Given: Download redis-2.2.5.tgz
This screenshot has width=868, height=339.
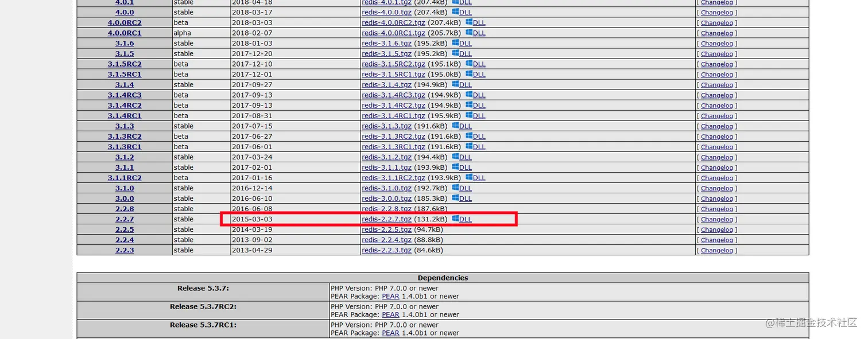Looking at the screenshot, I should [386, 229].
